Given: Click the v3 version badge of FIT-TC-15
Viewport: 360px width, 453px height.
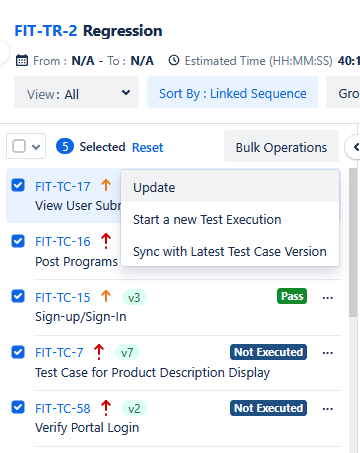Looking at the screenshot, I should [x=134, y=297].
